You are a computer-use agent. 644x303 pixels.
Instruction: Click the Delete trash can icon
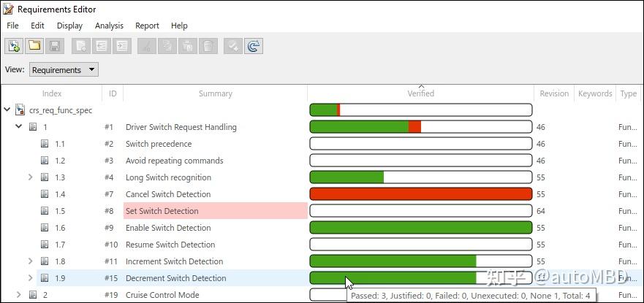click(x=208, y=46)
